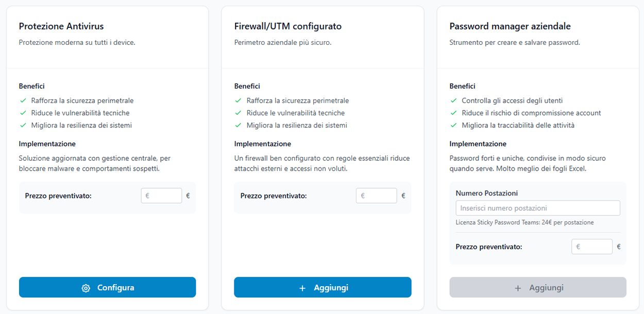
Task: Click the Firewall 'Riduce le vulnerabilità tecniche' checkmark
Action: coord(238,113)
